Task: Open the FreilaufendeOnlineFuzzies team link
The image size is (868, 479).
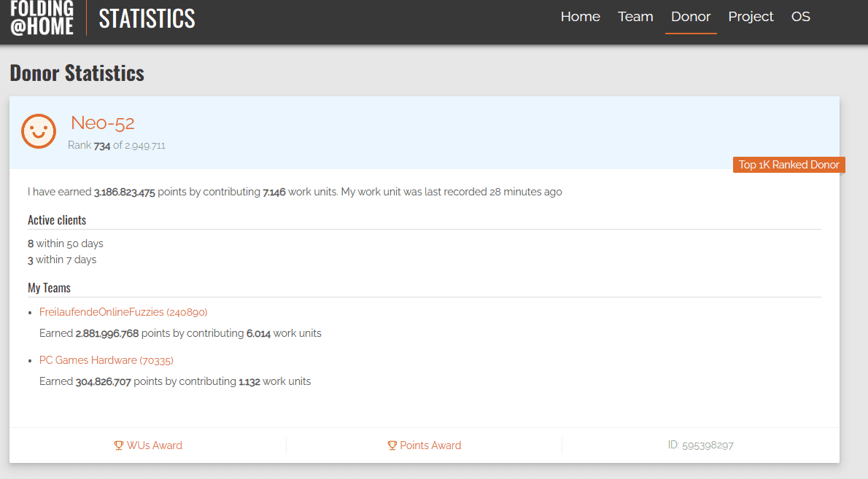Action: pyautogui.click(x=123, y=312)
